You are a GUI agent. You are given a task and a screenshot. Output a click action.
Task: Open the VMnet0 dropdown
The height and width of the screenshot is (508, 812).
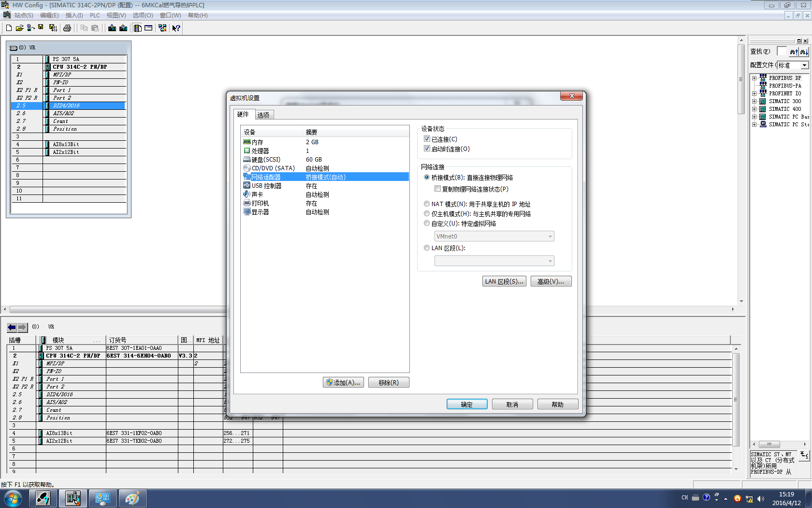[x=494, y=237]
